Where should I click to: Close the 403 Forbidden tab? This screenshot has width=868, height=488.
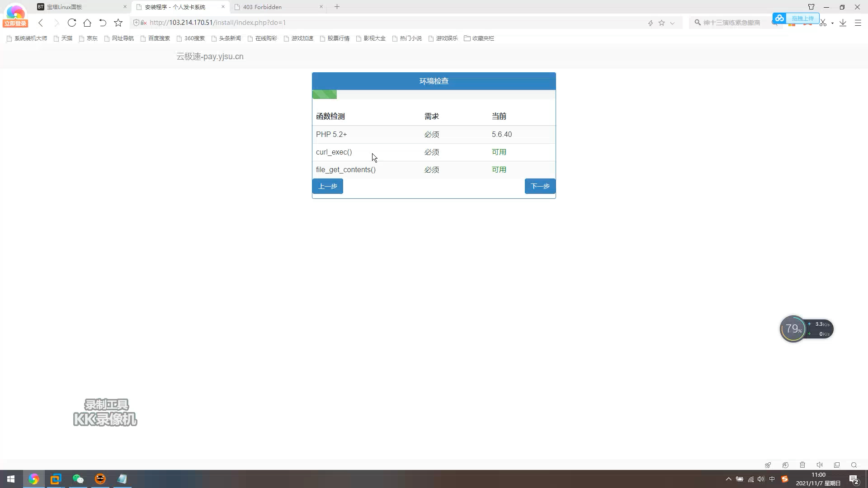321,7
